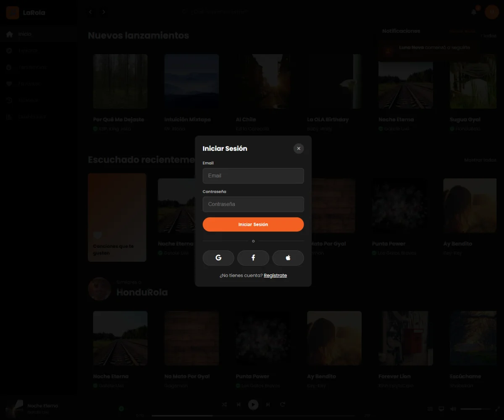Open the connect device icon
The width and height of the screenshot is (504, 420).
tap(441, 409)
